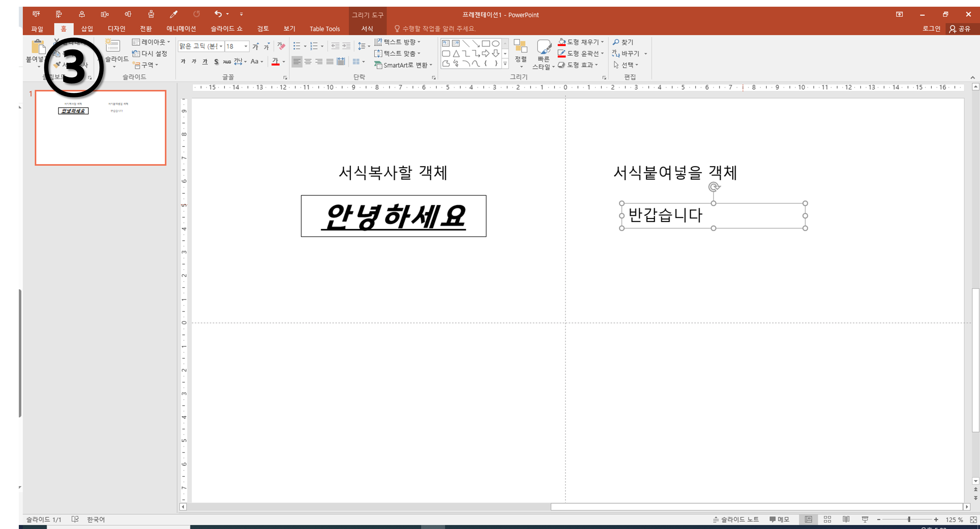The width and height of the screenshot is (980, 529).
Task: Toggle underline formatting (가 with underline)
Action: 205,61
